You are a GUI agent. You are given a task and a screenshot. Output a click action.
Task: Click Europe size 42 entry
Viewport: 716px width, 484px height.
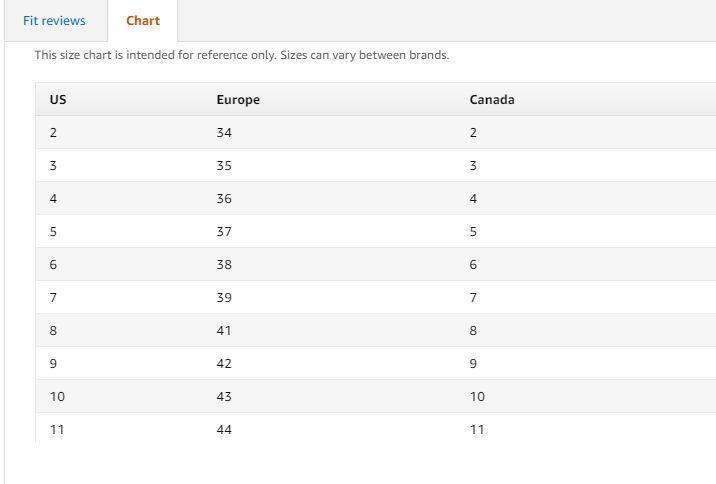click(x=224, y=364)
